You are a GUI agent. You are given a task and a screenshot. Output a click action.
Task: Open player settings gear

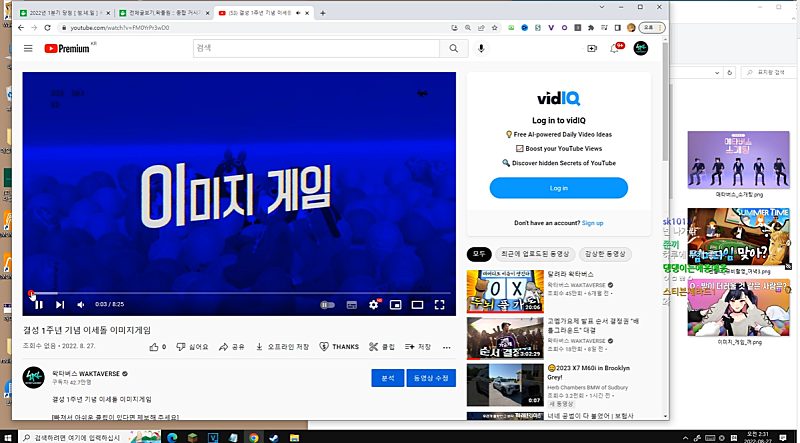374,305
